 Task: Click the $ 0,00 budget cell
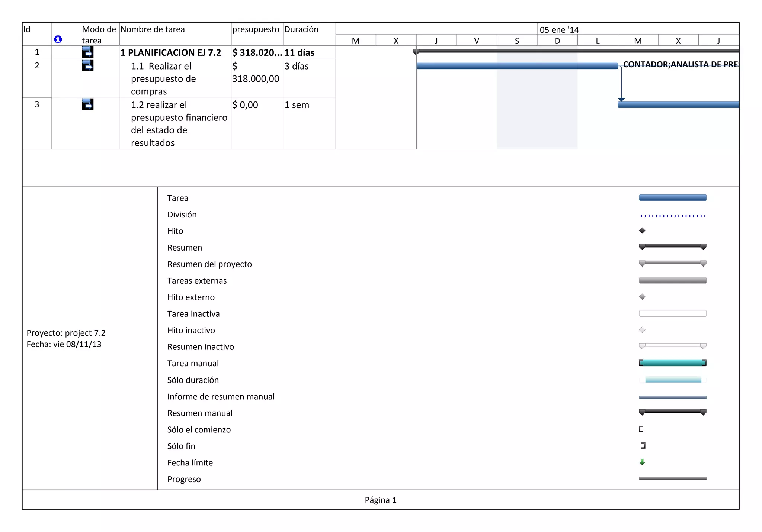[245, 105]
